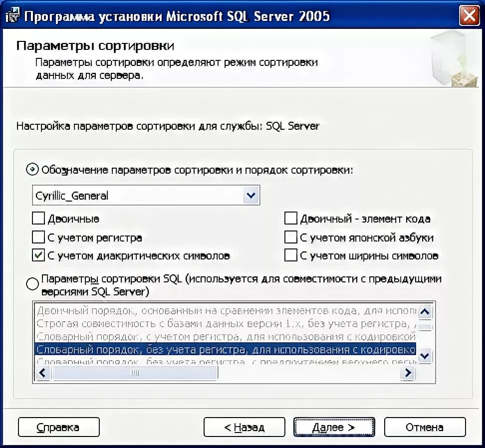Image resolution: width=485 pixels, height=448 pixels.
Task: Enable the 'С учетом регистра' checkbox
Action: point(38,237)
